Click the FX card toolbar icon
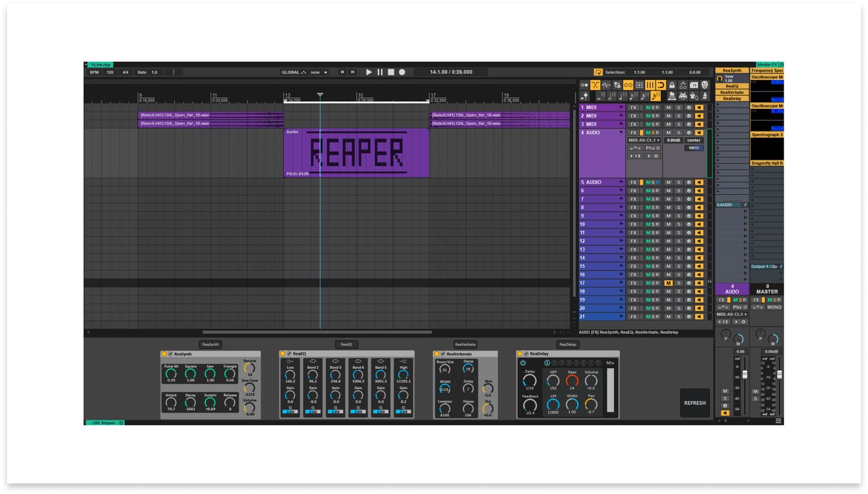The height and width of the screenshot is (494, 868). [x=694, y=85]
